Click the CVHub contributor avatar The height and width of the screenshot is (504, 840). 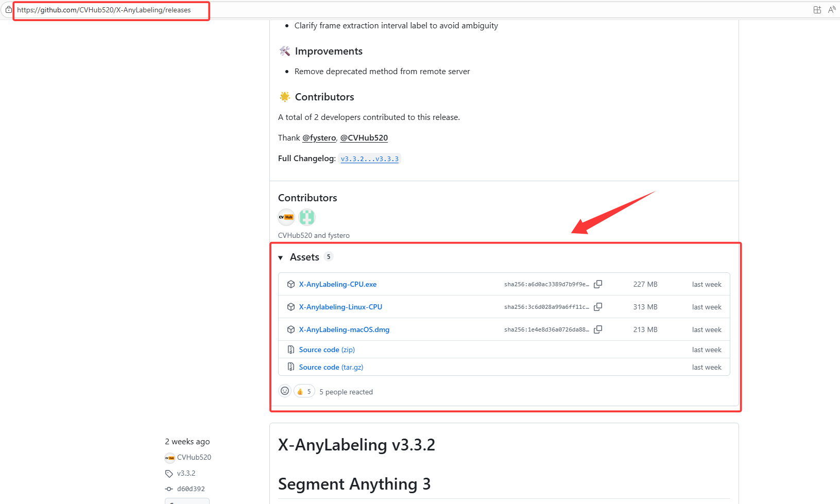coord(286,217)
